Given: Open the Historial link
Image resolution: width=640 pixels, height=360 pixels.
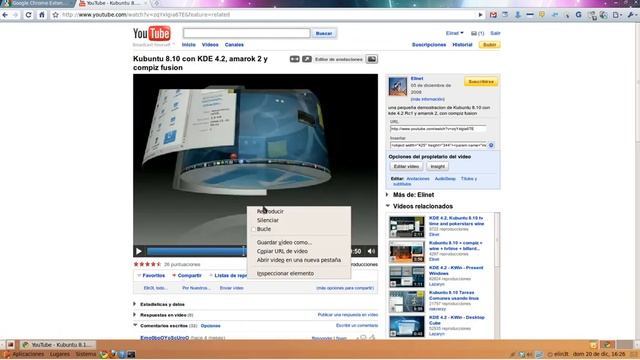Looking at the screenshot, I should pos(462,44).
